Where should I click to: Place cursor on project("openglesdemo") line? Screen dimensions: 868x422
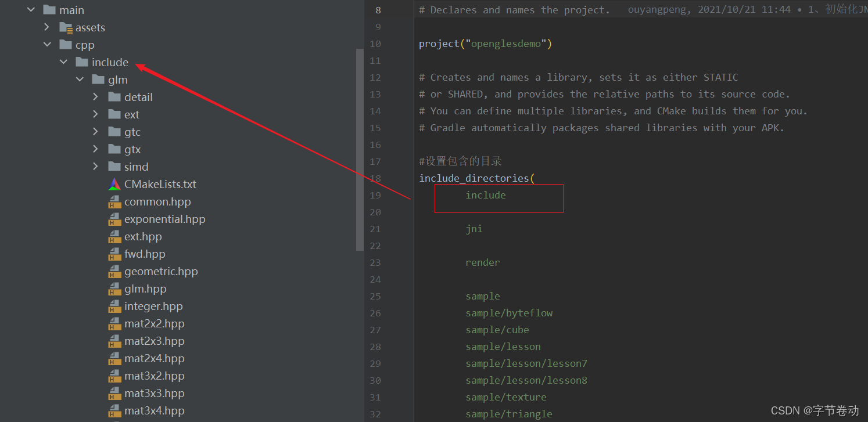tap(485, 44)
